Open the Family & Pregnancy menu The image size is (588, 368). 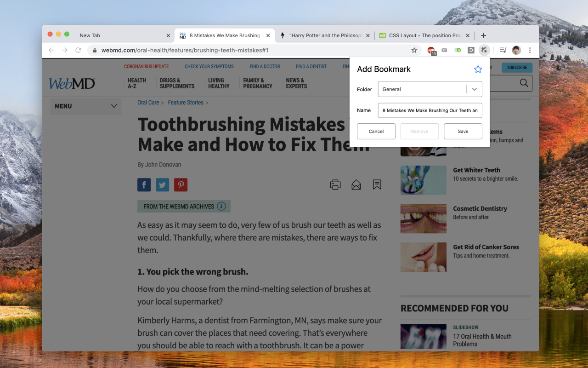point(258,83)
